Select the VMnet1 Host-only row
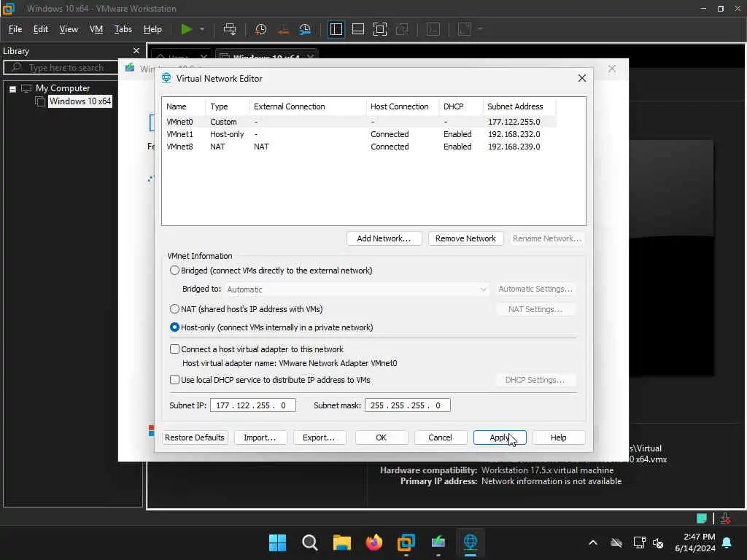 (x=360, y=134)
